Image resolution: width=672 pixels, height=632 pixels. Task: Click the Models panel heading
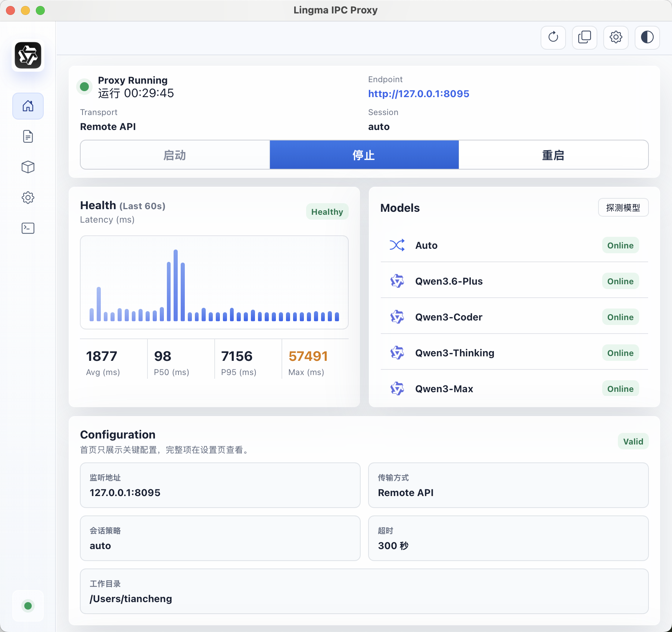click(400, 208)
